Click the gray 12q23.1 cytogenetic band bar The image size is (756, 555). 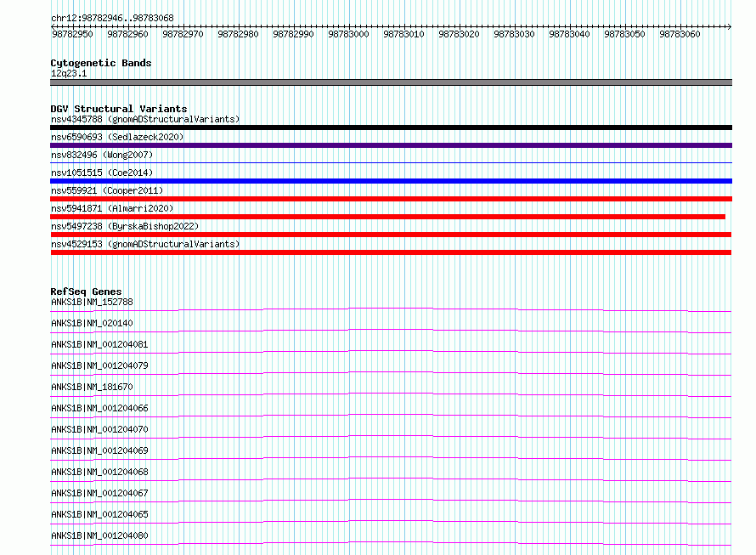pyautogui.click(x=391, y=82)
